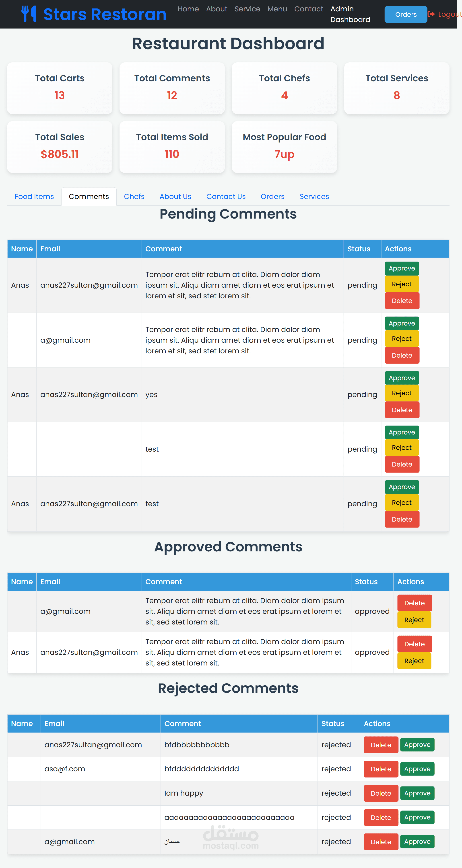Viewport: 462px width, 868px height.
Task: Select the Contact Us tab
Action: [x=226, y=197]
